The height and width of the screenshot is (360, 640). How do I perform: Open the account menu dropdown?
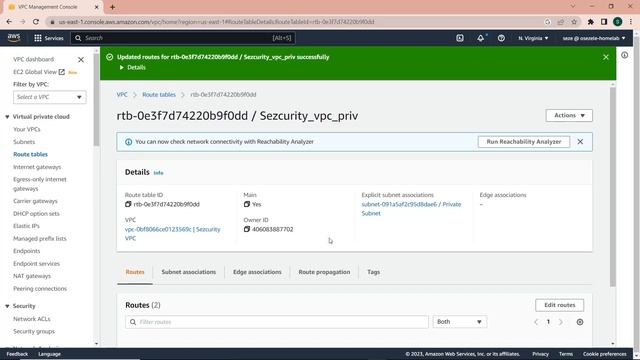(x=594, y=38)
